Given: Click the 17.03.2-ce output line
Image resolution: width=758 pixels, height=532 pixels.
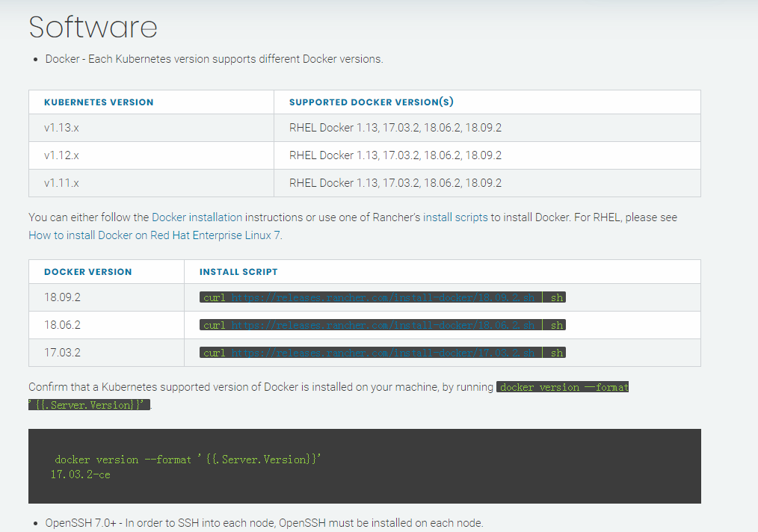Looking at the screenshot, I should coord(80,474).
